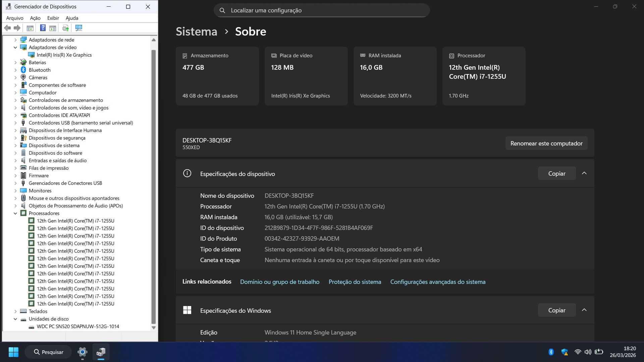Screen dimensions: 644x362
Task: Click the update driver printer-like toolbar icon
Action: coord(65,28)
